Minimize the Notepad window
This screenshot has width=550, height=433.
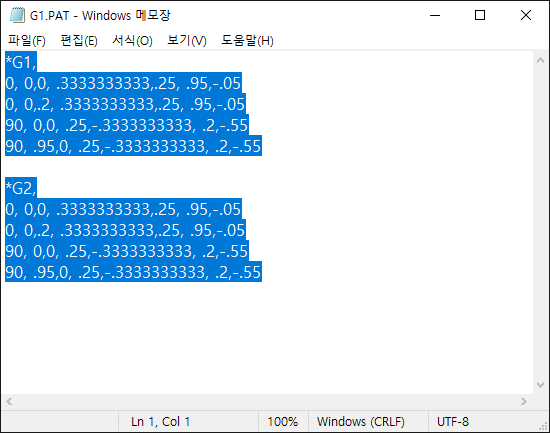(x=435, y=15)
